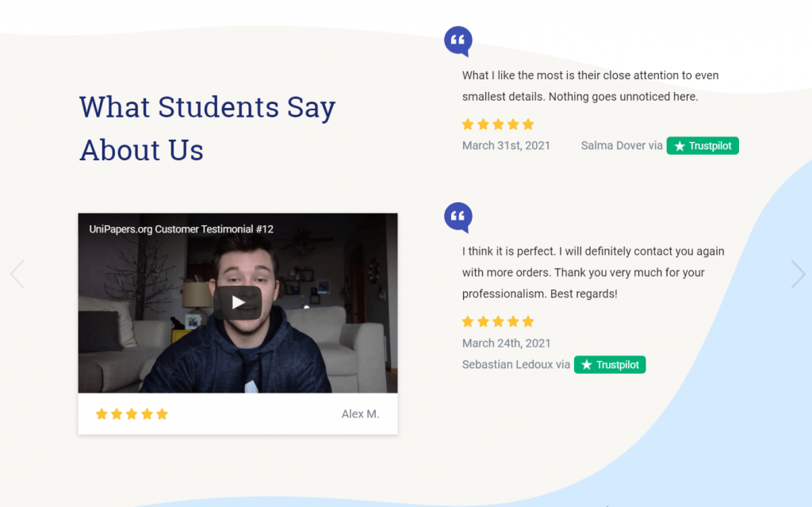Viewport: 812px width, 507px height.
Task: Play the UniPapers.org Customer Testimonial video
Action: point(238,302)
